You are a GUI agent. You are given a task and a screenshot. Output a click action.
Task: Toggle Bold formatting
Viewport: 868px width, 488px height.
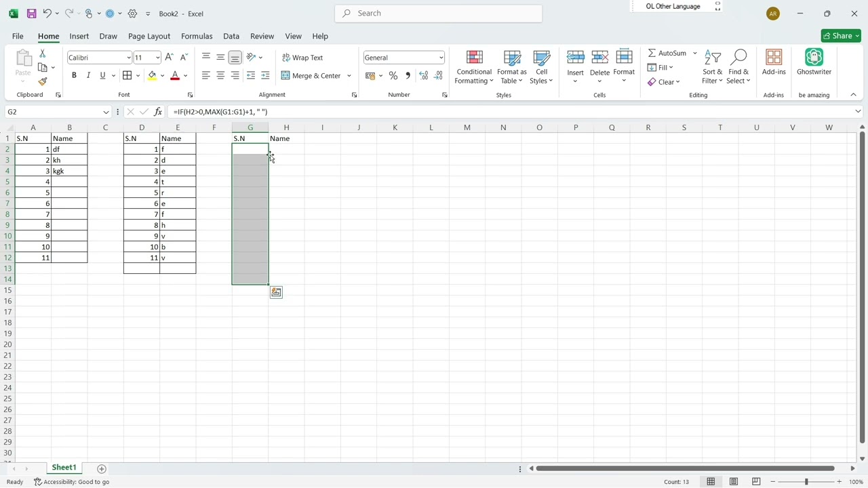(x=74, y=75)
